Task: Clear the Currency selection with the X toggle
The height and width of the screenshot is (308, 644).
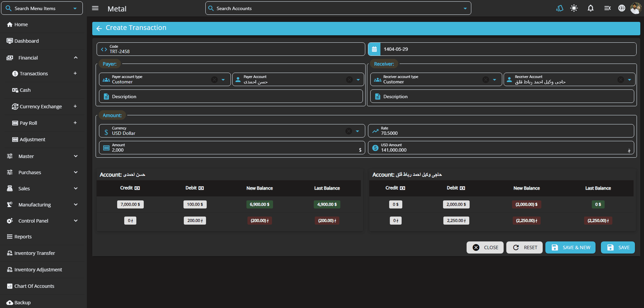Action: 349,131
